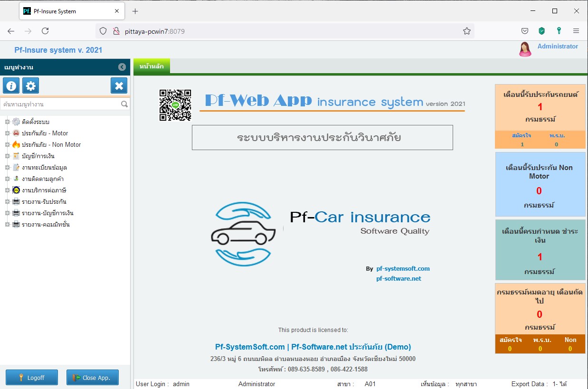Click the green shield extension icon

coord(542,31)
